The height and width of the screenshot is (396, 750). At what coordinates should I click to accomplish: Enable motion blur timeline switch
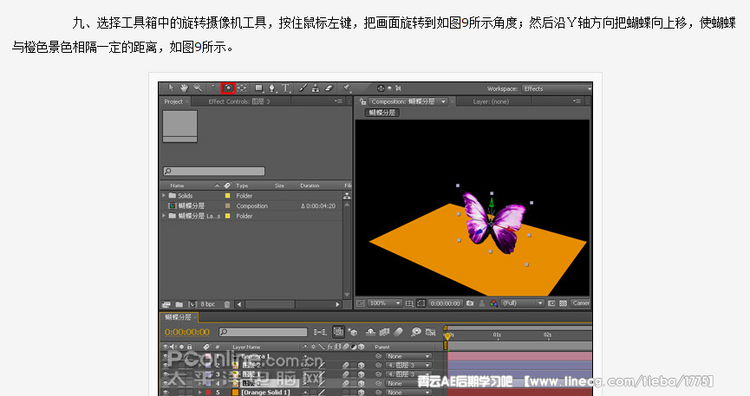398,332
